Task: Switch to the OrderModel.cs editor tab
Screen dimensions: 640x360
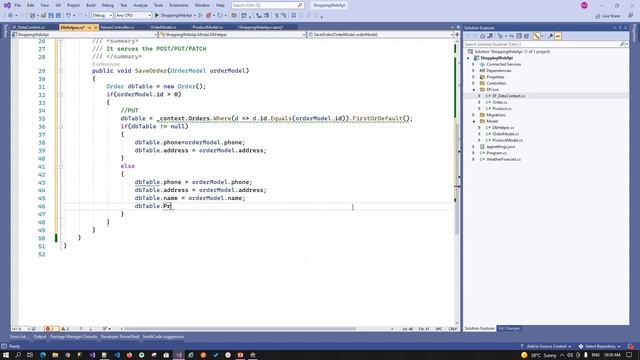Action: (163, 27)
